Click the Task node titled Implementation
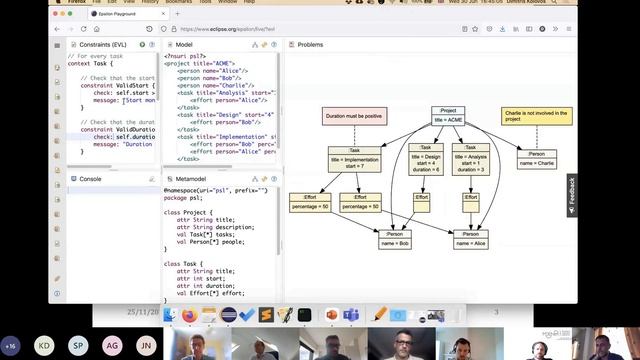 tap(354, 160)
